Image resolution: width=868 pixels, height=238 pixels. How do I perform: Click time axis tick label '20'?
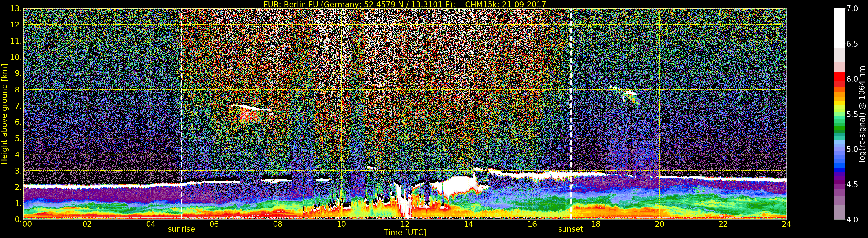point(659,224)
